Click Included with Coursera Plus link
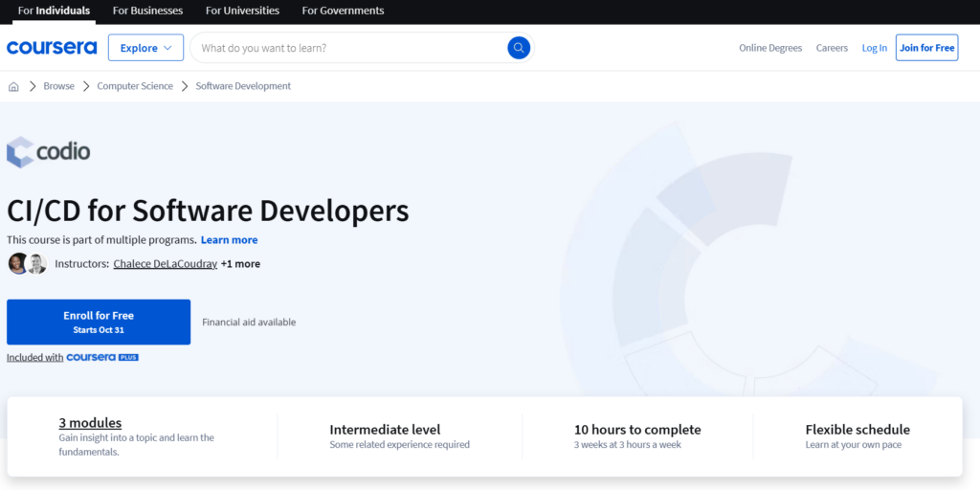980x490 pixels. click(73, 358)
